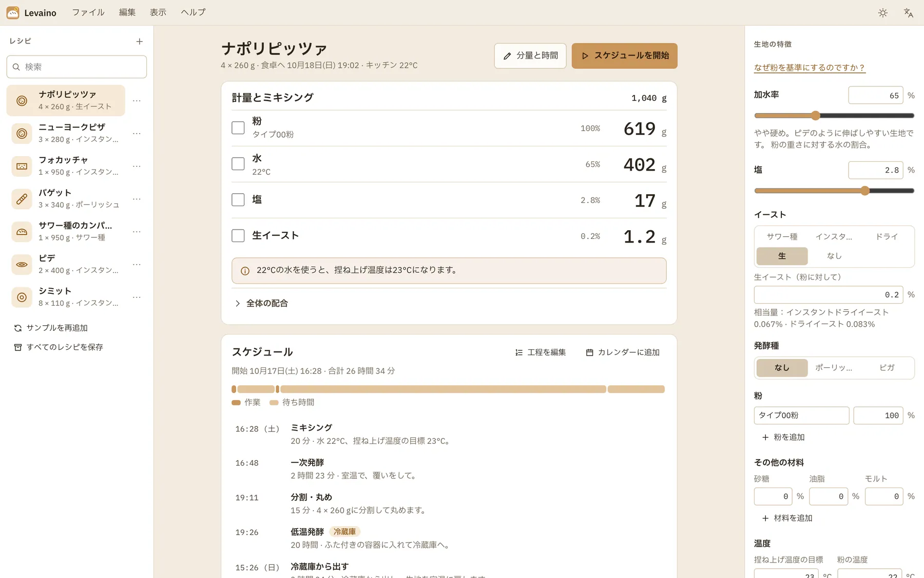Open more options for シミット
Screen dimensions: 924x578
point(137,297)
